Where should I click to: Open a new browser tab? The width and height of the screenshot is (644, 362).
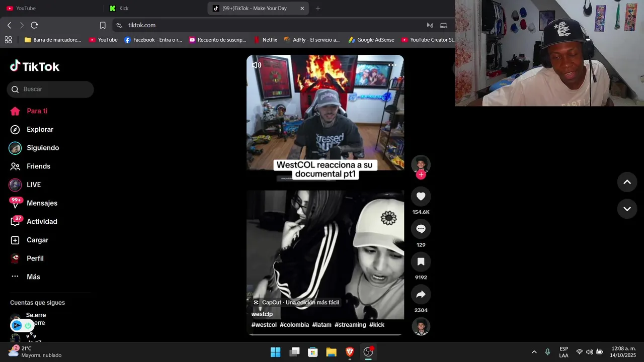tap(317, 8)
